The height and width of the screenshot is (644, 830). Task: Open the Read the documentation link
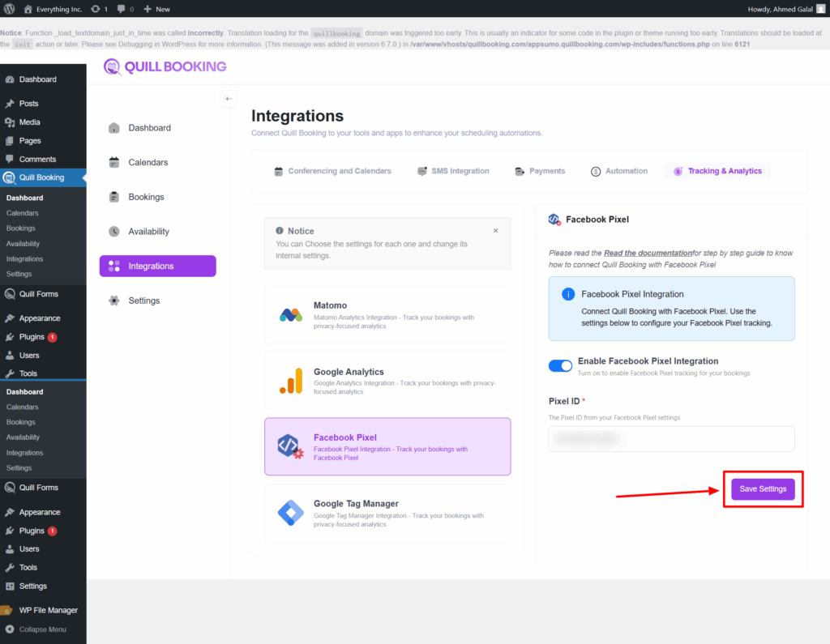point(648,254)
